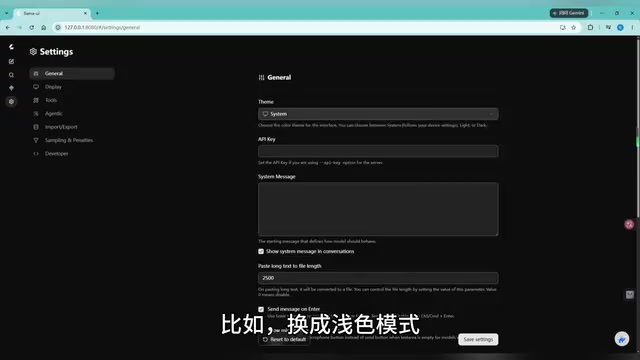Open the search icon in left rail

point(11,75)
